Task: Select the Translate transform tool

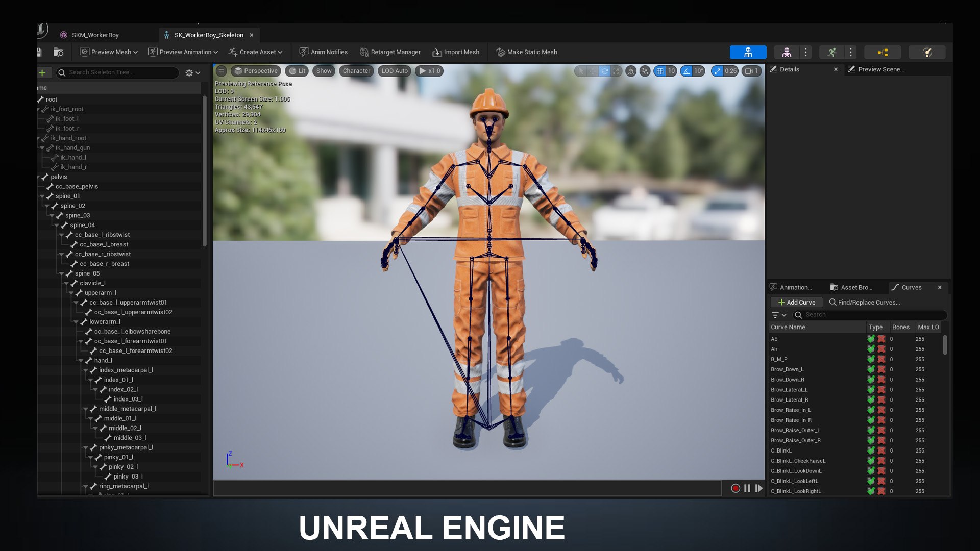Action: point(593,71)
